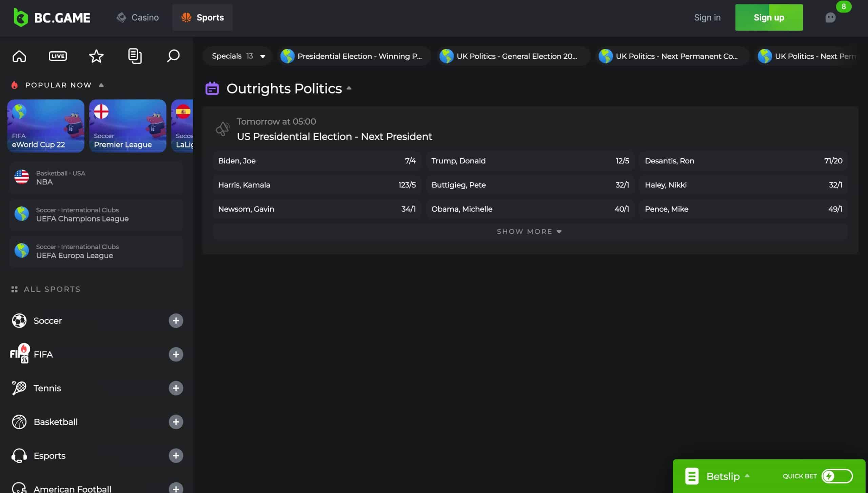Click the FIFA 24 sport icon
Viewport: 868px width, 493px height.
tap(20, 354)
